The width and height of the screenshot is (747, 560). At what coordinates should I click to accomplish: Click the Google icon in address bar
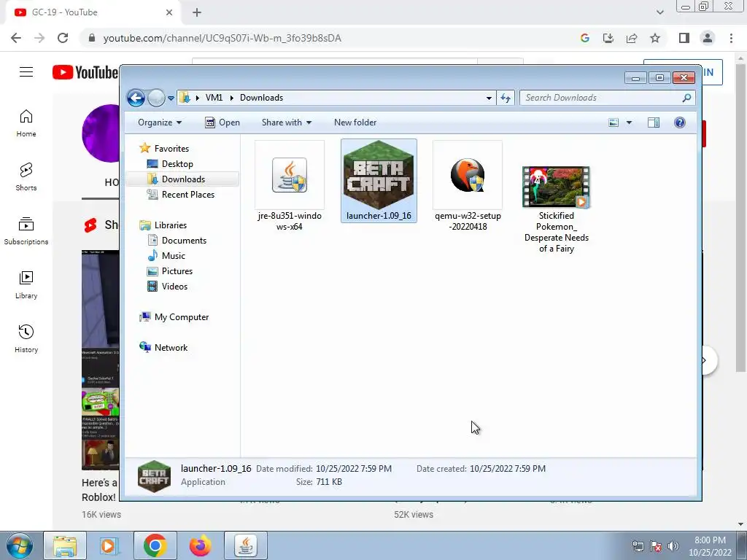585,38
